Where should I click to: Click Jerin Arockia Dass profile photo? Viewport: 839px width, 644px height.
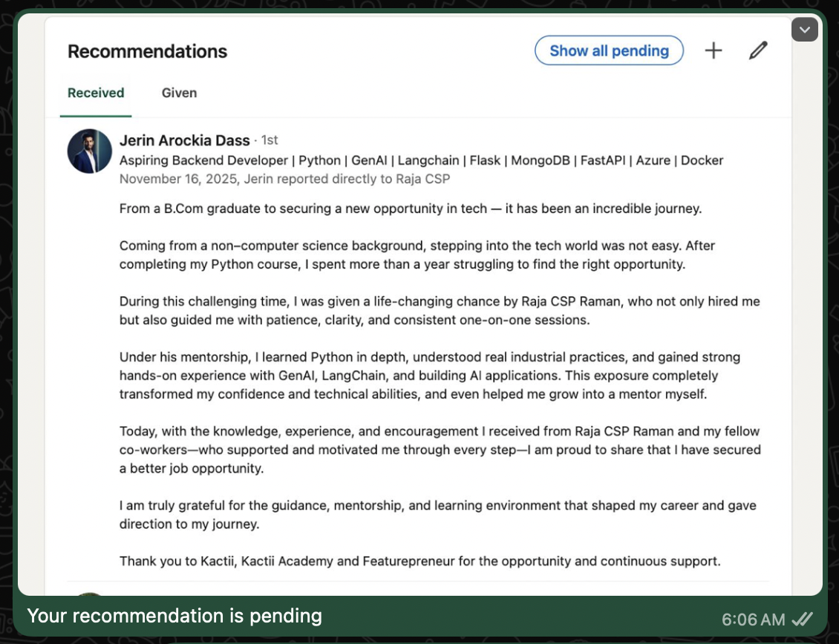90,151
